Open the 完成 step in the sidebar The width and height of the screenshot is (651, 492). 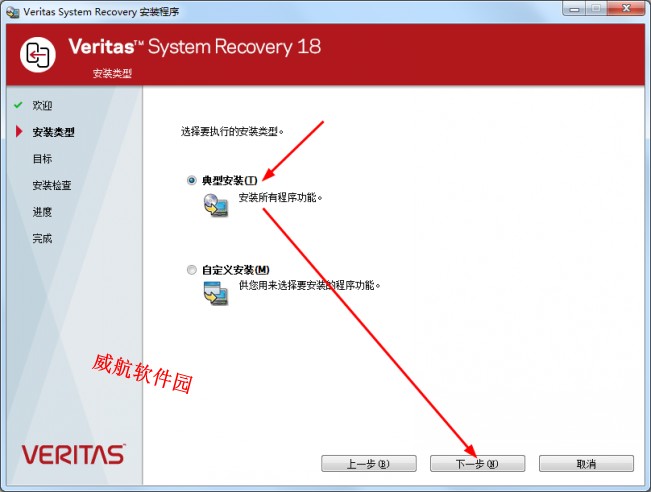[x=42, y=238]
